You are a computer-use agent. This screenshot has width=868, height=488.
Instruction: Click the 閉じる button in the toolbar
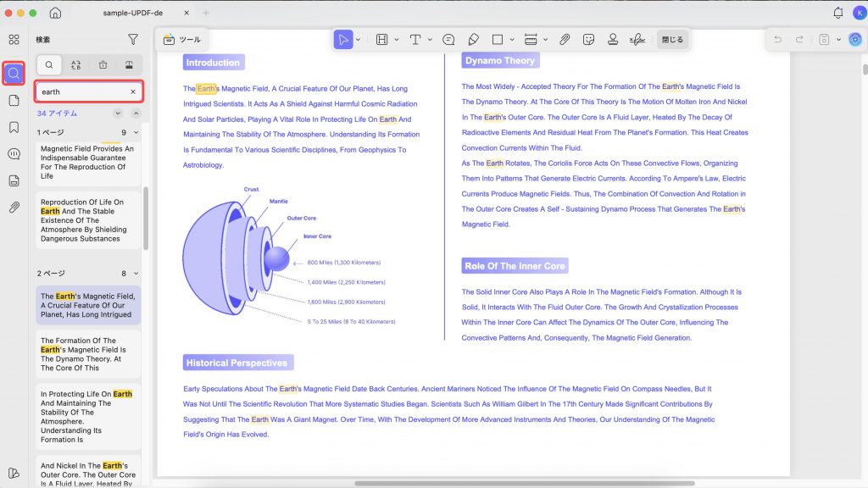point(672,39)
